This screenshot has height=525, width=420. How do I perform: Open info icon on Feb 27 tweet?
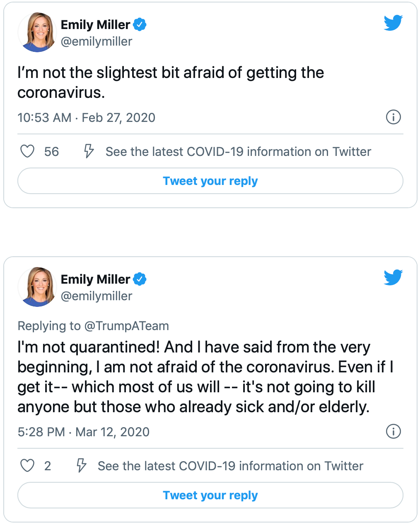click(393, 117)
